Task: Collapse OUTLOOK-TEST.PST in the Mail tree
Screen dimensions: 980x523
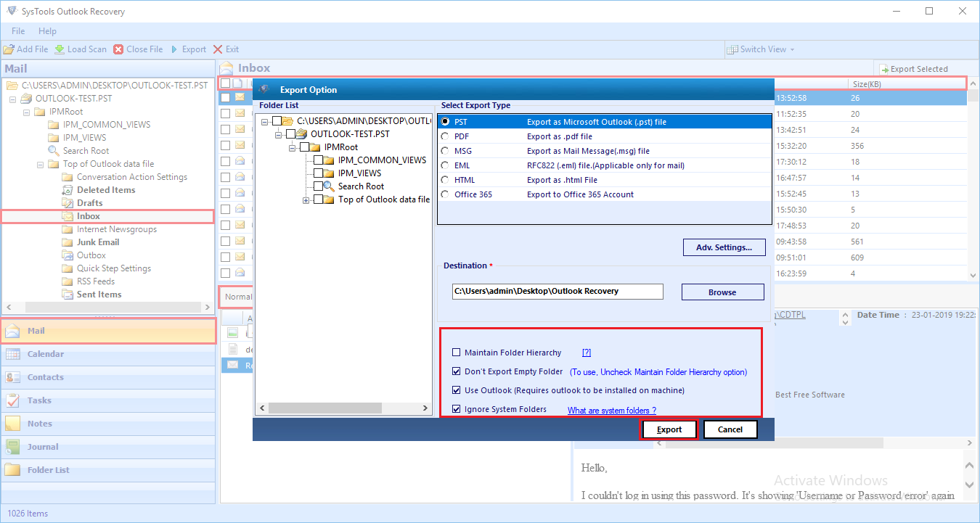Action: pos(12,99)
